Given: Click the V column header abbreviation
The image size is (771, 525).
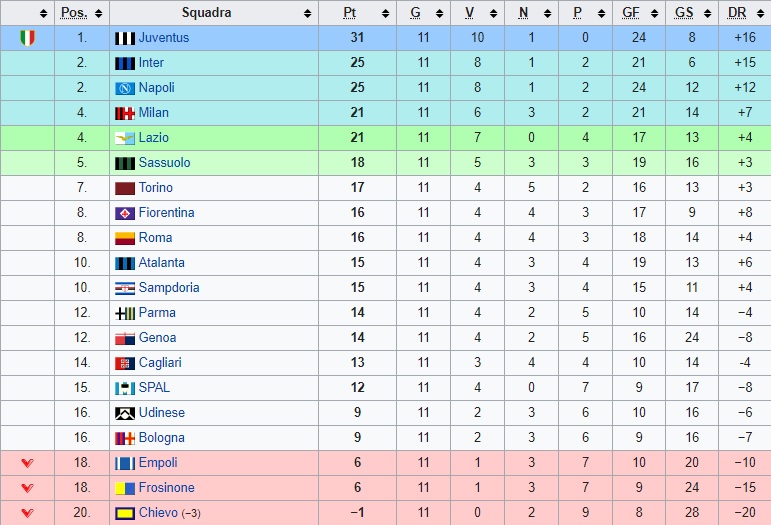Looking at the screenshot, I should (470, 13).
